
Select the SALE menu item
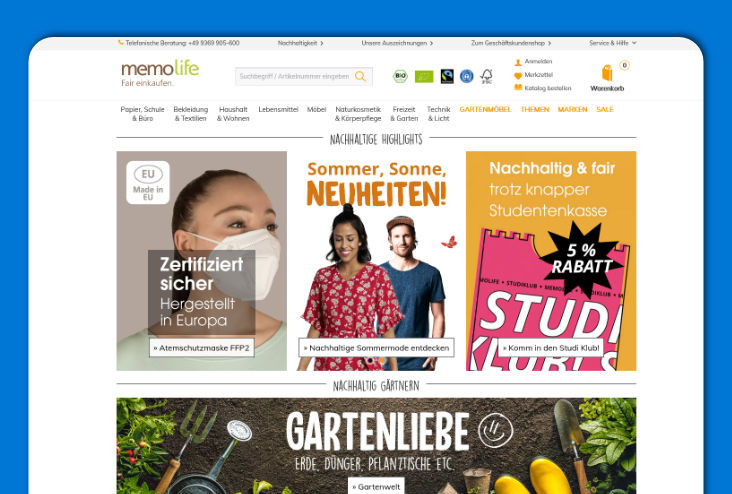[605, 109]
